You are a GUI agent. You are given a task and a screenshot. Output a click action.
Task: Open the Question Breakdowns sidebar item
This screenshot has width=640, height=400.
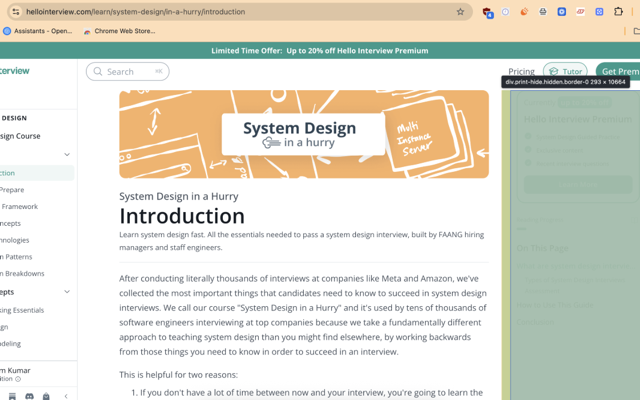(x=22, y=273)
